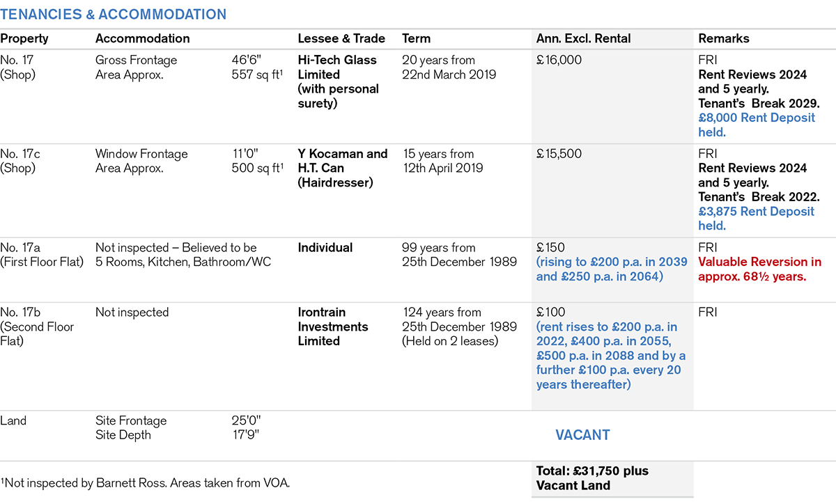Select the Accommodation column header
The image size is (836, 504).
click(x=142, y=39)
